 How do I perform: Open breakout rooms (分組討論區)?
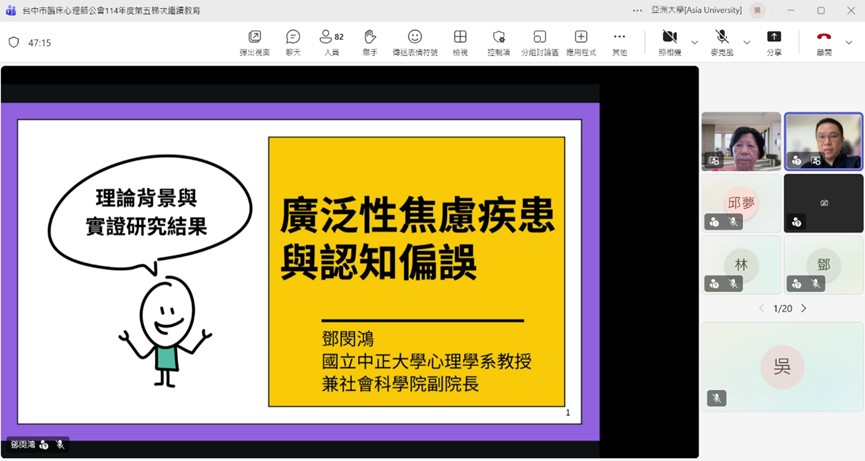(539, 42)
